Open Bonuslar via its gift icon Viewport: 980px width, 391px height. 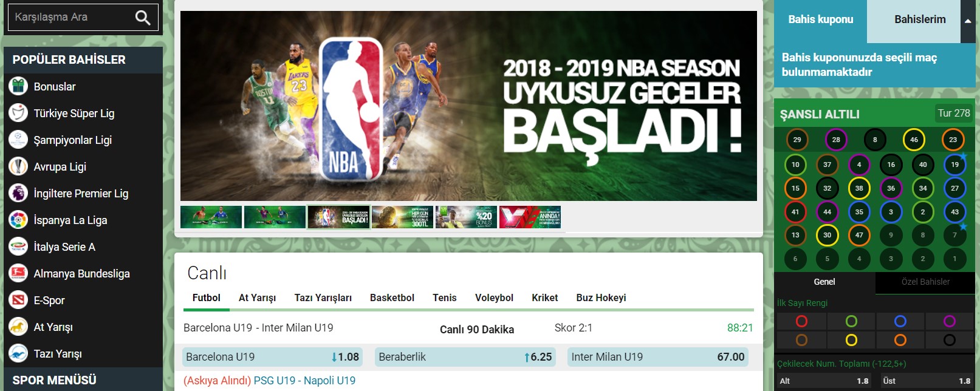click(18, 86)
